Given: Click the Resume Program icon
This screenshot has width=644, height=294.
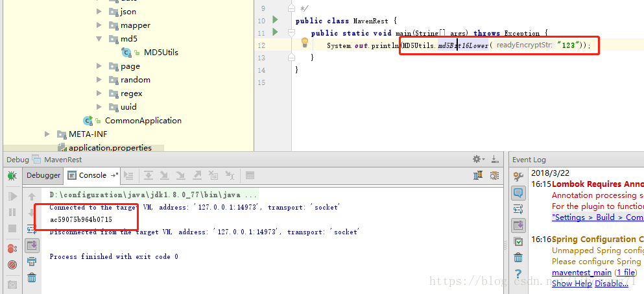Looking at the screenshot, I should pyautogui.click(x=12, y=196).
